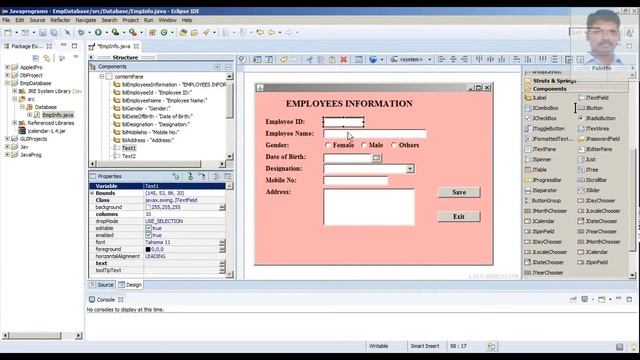640x360 pixels.
Task: Click the Employee Name text field
Action: 375,133
